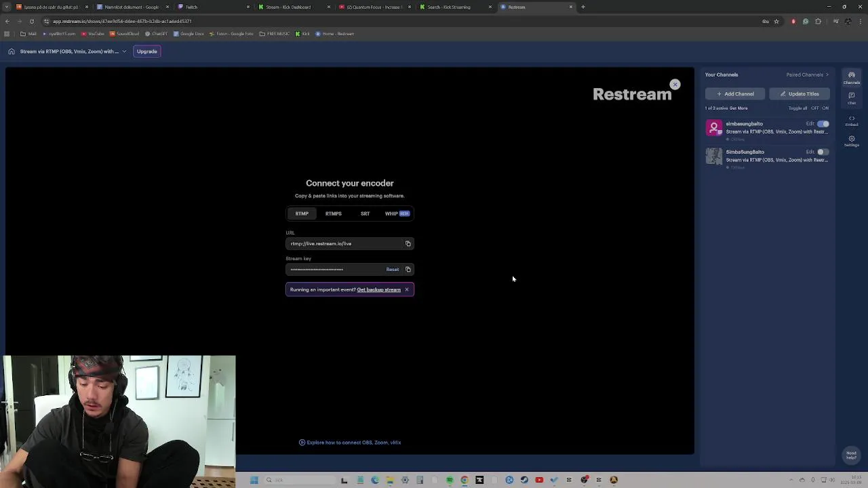Image resolution: width=868 pixels, height=488 pixels.
Task: Edit the SimbaSungBalto channel
Action: [x=810, y=152]
